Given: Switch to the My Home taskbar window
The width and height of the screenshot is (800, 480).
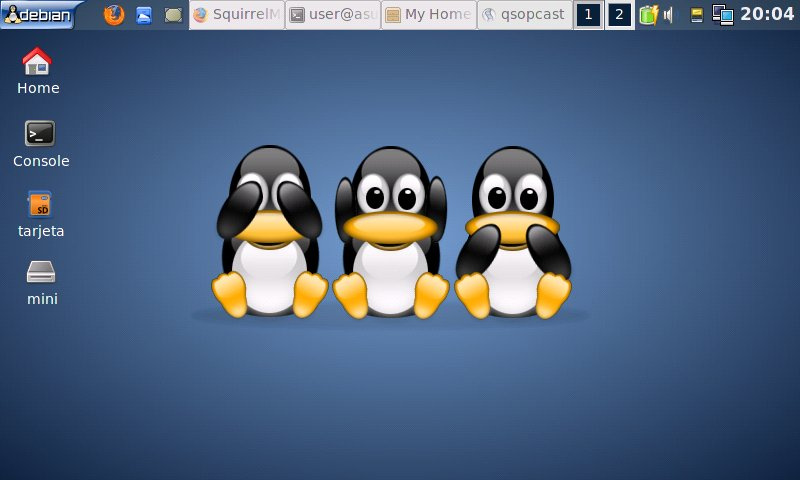Looking at the screenshot, I should pyautogui.click(x=429, y=15).
